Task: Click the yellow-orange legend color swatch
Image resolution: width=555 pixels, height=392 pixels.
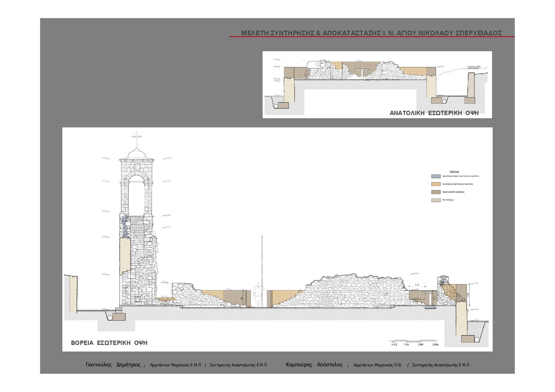Action: click(x=436, y=184)
